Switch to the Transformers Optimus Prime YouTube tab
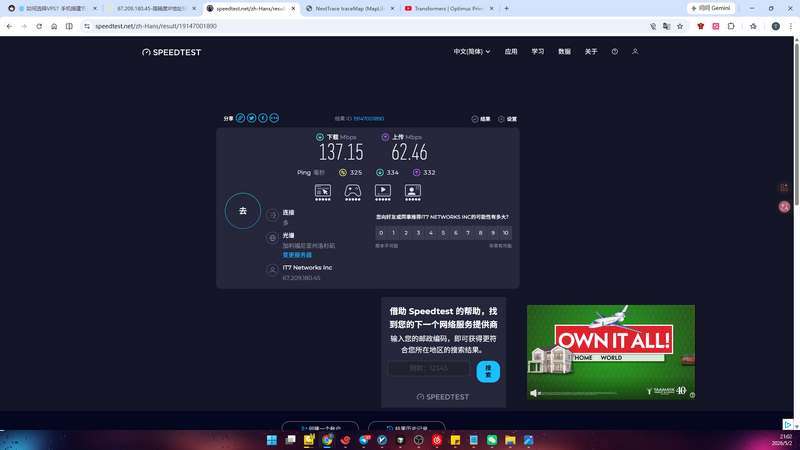Image resolution: width=800 pixels, height=450 pixels. (449, 9)
